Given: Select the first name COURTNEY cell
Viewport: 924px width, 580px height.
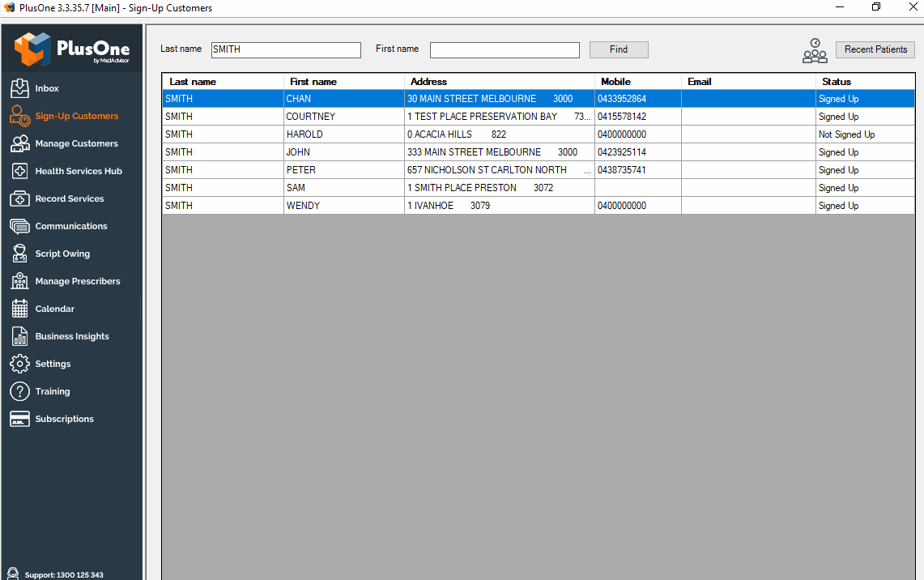Looking at the screenshot, I should pos(344,117).
